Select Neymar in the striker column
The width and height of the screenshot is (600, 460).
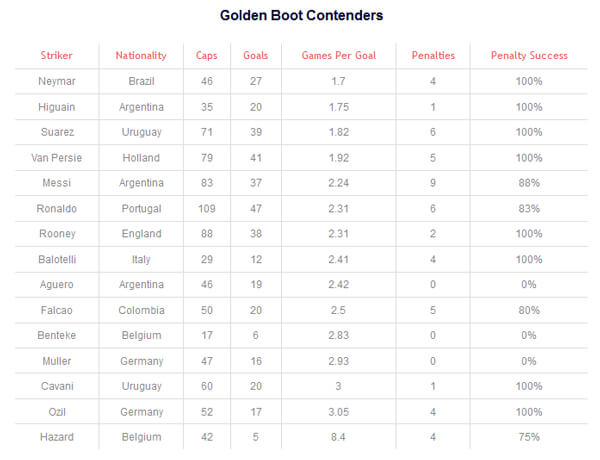tap(57, 82)
